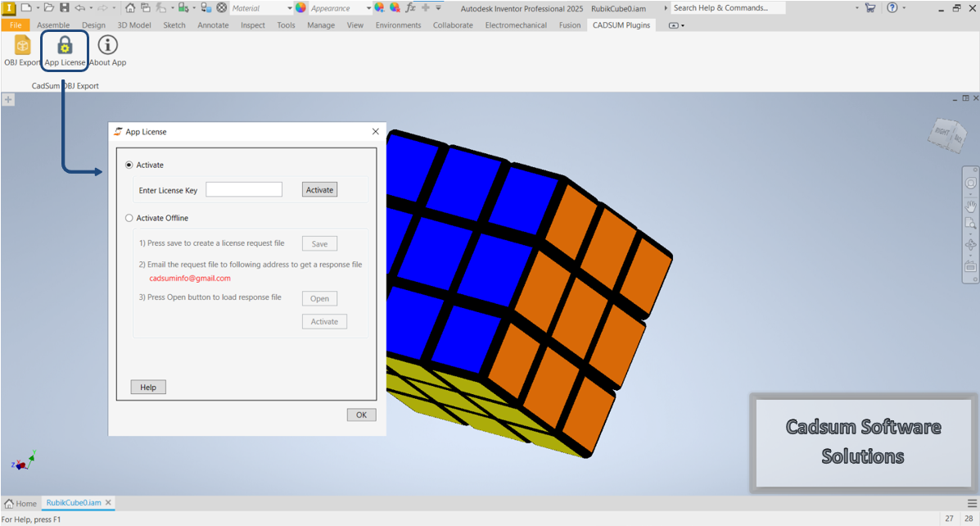Image resolution: width=980 pixels, height=526 pixels.
Task: Select the Orbit tool in navigation bar
Action: [x=971, y=244]
